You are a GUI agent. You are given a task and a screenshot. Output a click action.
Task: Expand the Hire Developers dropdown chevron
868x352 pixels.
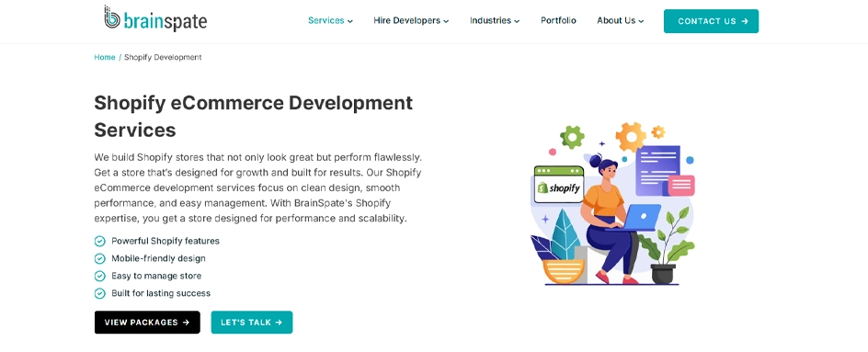[446, 21]
